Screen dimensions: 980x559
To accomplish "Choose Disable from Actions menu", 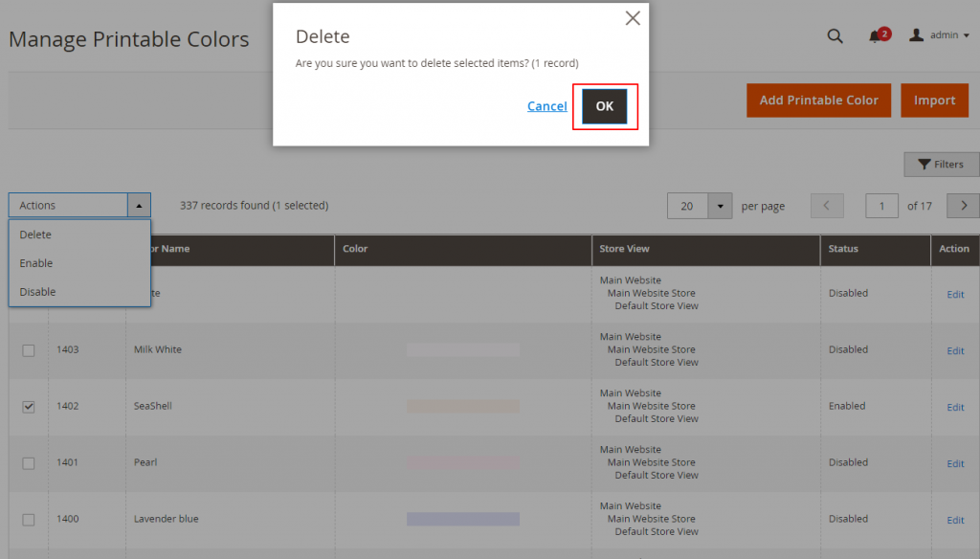I will tap(38, 292).
